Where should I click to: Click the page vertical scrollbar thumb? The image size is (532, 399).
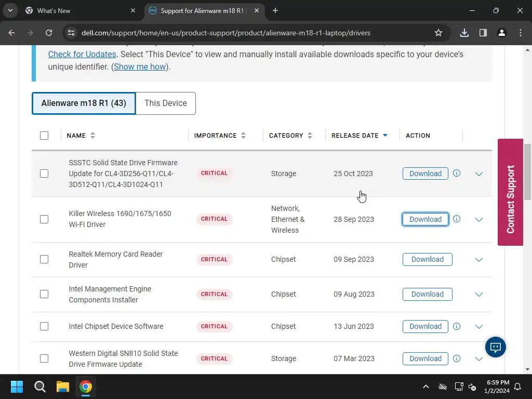pos(527,172)
